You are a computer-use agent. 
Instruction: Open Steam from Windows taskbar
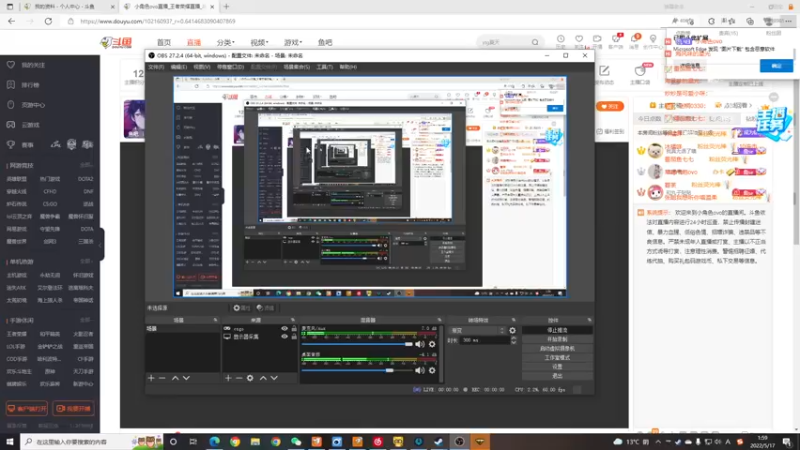tap(439, 441)
